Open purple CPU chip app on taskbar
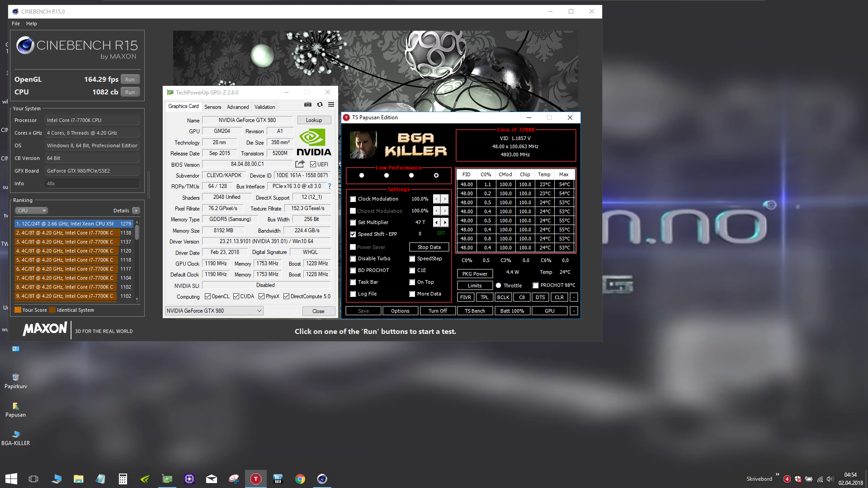The height and width of the screenshot is (488, 868). (189, 479)
